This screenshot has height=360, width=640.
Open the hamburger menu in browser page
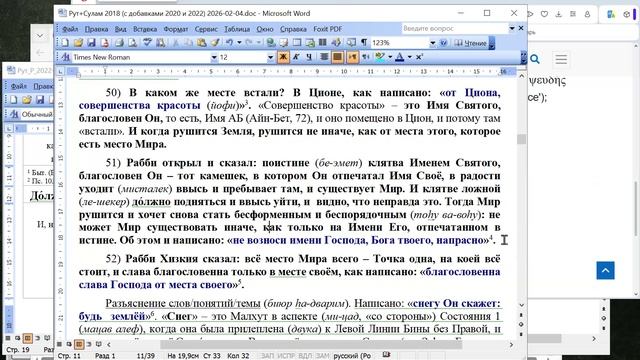(x=561, y=60)
